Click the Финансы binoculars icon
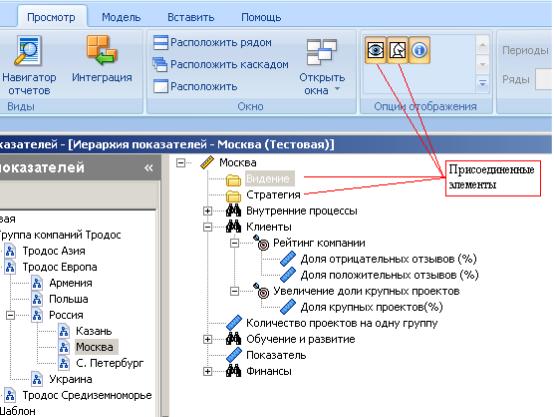Screen dimensions: 554x417 pyautogui.click(x=234, y=371)
